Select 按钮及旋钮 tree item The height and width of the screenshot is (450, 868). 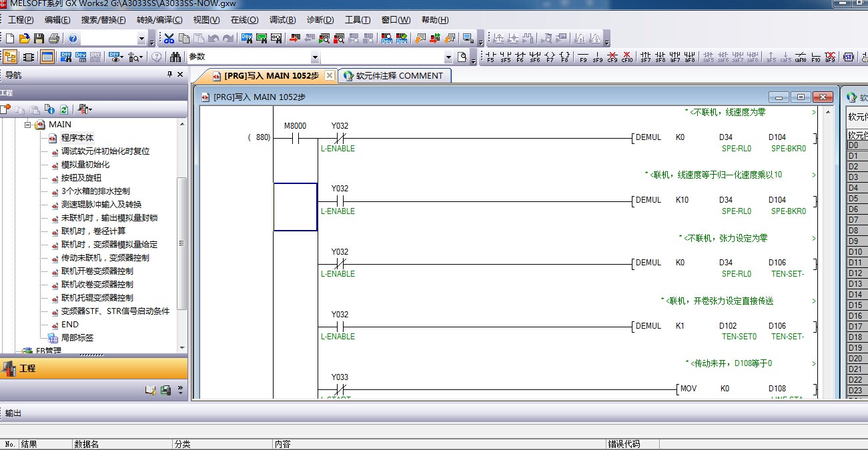[81, 178]
